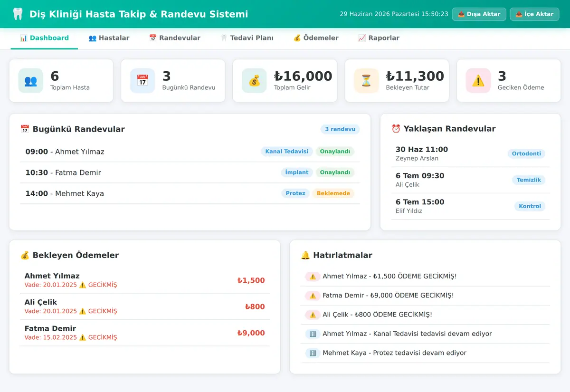Select the '30 Haz 11:00' upcoming appointment
This screenshot has width=570, height=392.
click(x=470, y=153)
